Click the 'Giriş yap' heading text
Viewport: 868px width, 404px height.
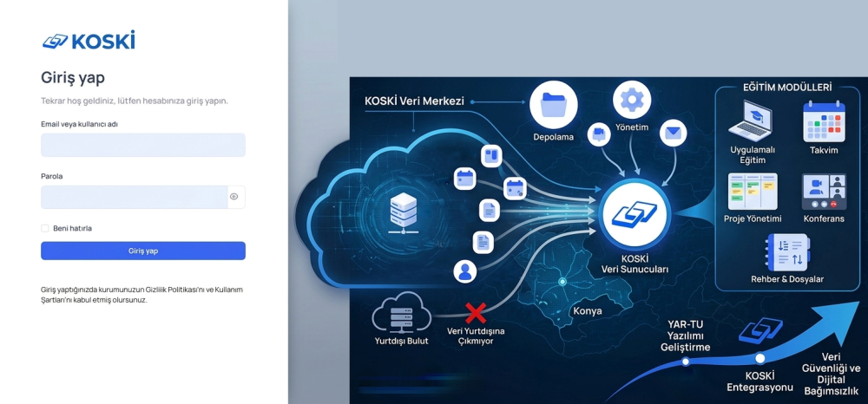click(73, 78)
